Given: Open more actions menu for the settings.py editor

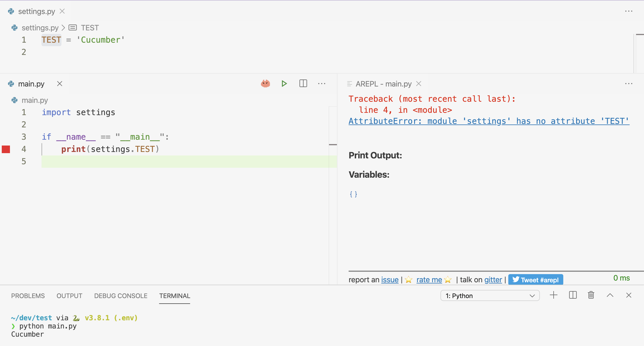Looking at the screenshot, I should click(x=628, y=11).
